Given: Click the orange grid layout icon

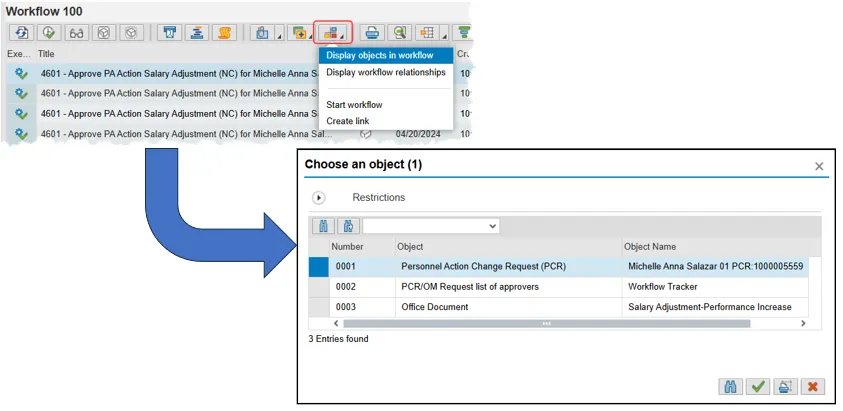Looking at the screenshot, I should 427,33.
